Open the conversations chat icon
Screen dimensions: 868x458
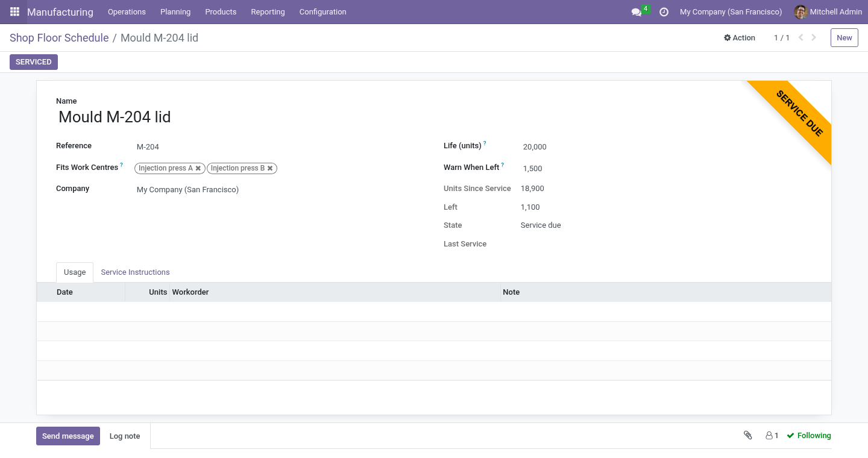click(636, 12)
